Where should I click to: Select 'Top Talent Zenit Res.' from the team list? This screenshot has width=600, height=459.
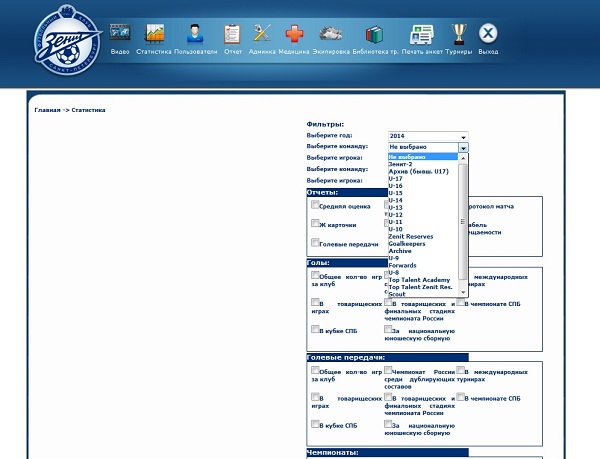tap(423, 287)
